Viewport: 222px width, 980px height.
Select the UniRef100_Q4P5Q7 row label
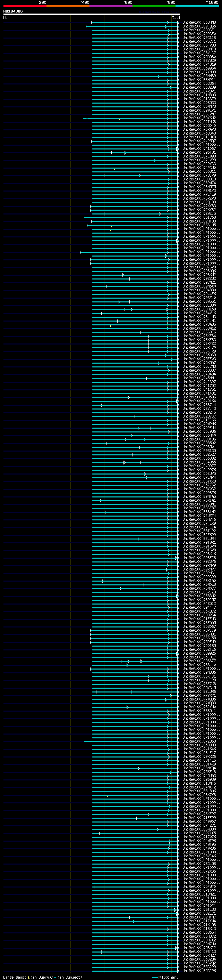[199, 141]
